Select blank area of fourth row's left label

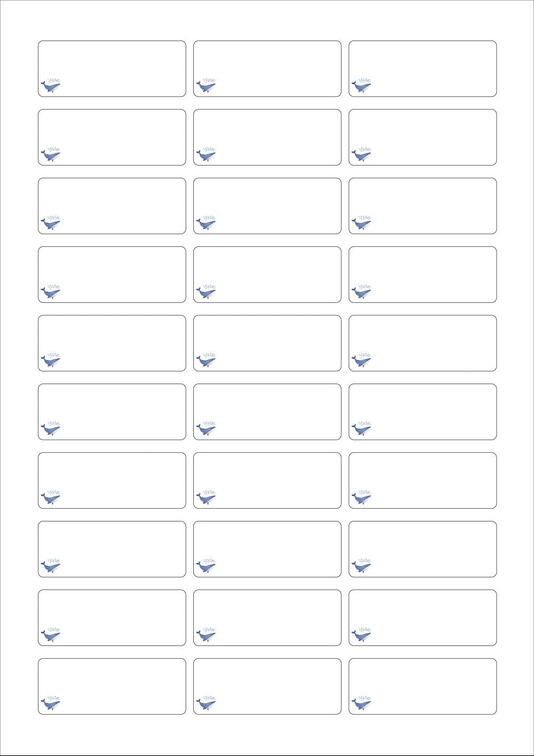coord(112,275)
